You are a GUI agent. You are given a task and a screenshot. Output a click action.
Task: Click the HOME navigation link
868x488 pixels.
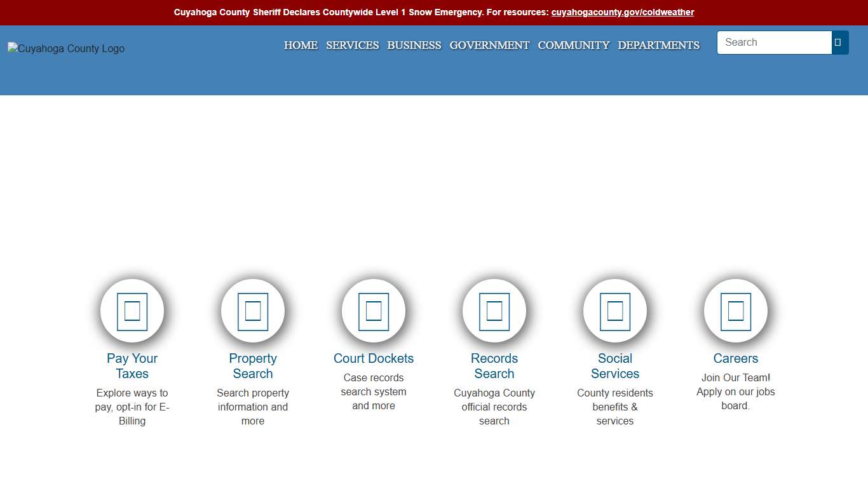(x=301, y=45)
